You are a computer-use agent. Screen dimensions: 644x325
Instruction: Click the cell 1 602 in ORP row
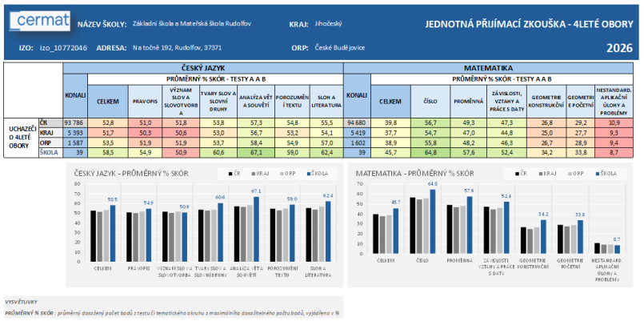coord(357,142)
